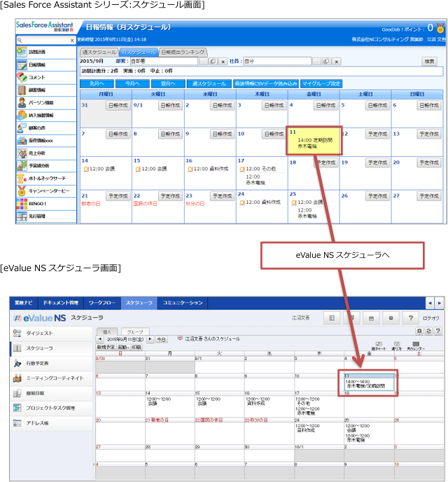Click the 翌月へ button
Viewport: 448px width, 482px height.
point(168,83)
